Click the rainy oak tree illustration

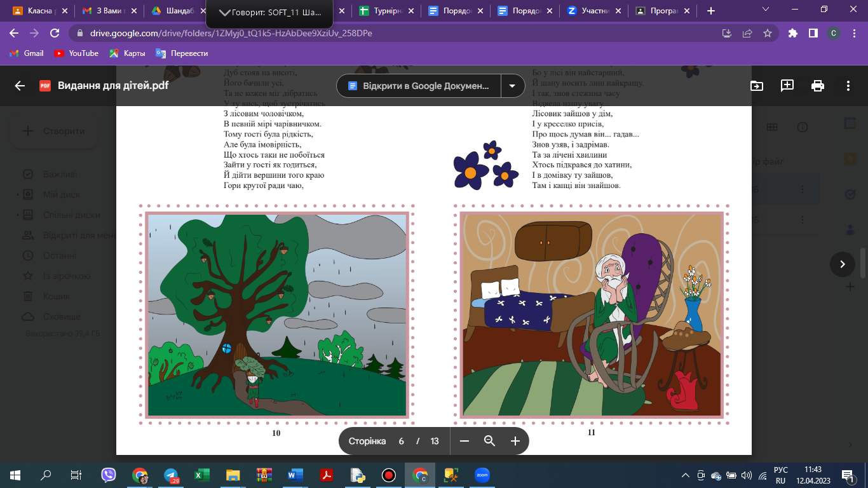(276, 315)
